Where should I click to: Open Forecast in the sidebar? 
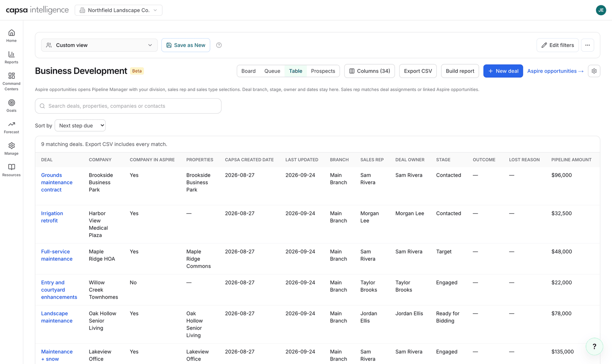pos(11,127)
